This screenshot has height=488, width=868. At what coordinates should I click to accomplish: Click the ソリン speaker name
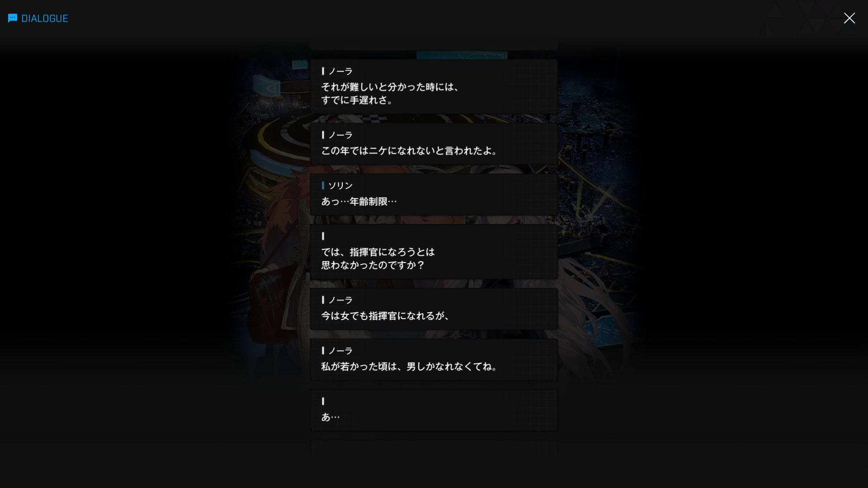coord(340,186)
